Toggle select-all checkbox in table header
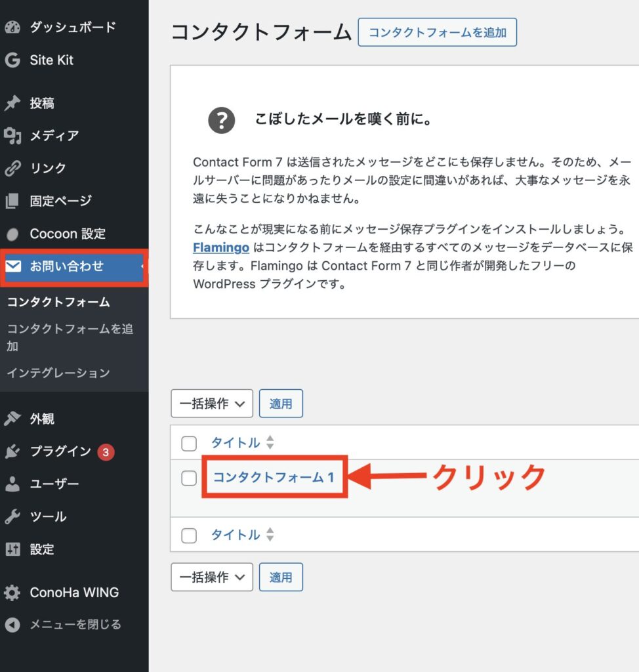Screen dimensions: 639x672 189,444
